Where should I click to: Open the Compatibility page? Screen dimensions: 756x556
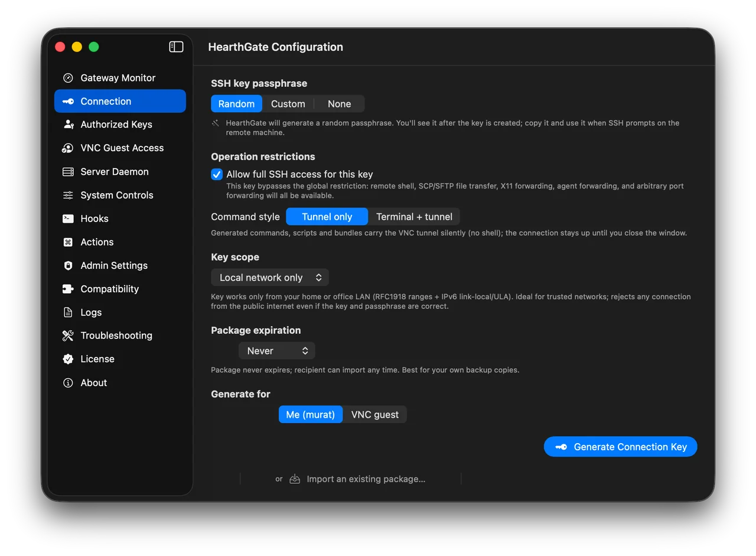(120, 289)
